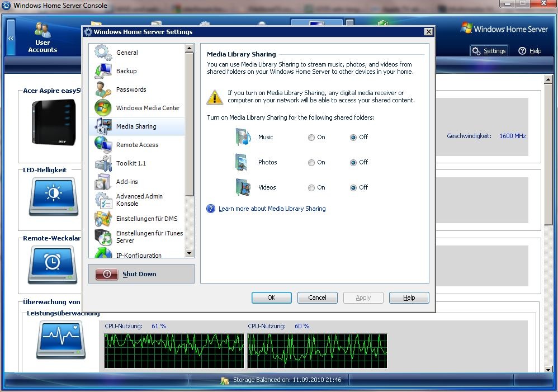Select Backup settings category
Screen dimensions: 558x392
click(x=137, y=71)
